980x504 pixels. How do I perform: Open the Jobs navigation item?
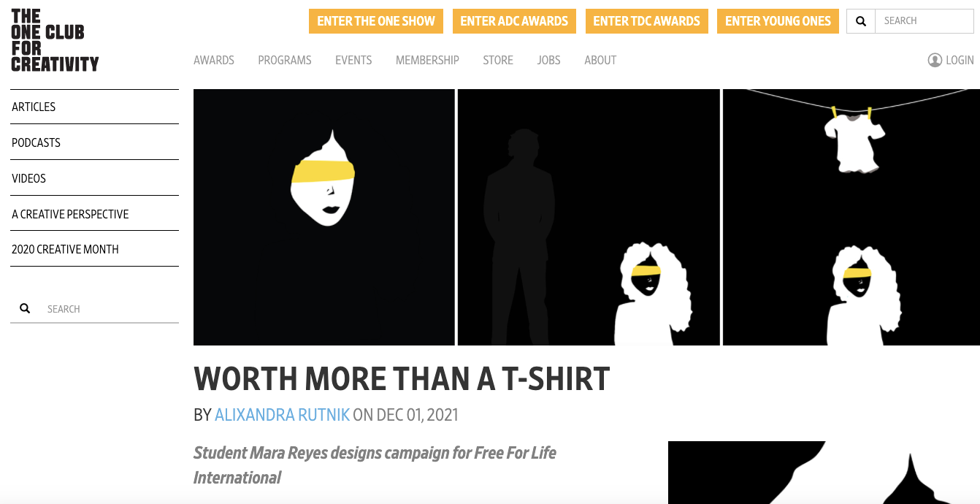tap(549, 60)
